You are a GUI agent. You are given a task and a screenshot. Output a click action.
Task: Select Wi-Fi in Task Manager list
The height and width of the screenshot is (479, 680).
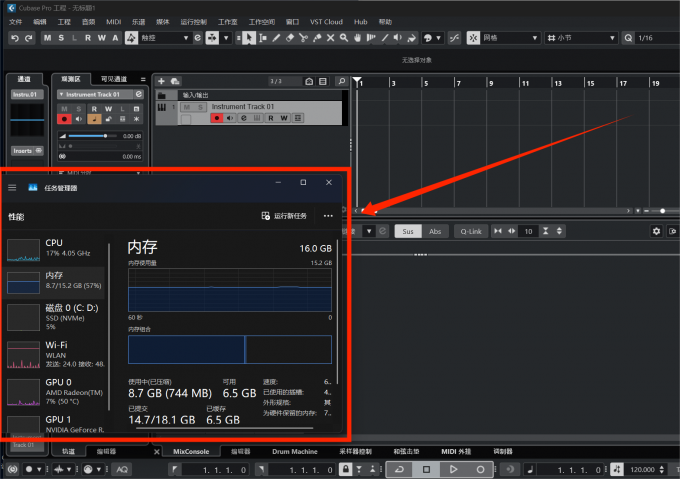click(56, 354)
